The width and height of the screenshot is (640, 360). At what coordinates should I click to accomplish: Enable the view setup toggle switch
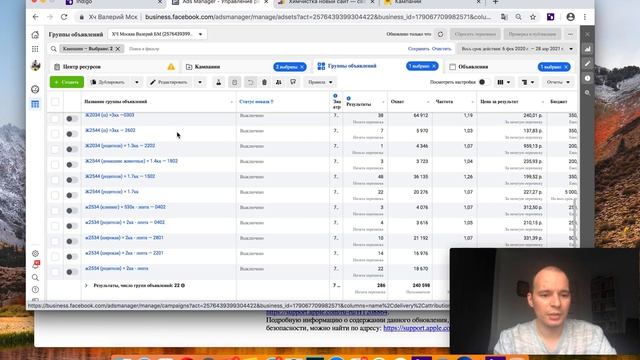click(x=484, y=82)
